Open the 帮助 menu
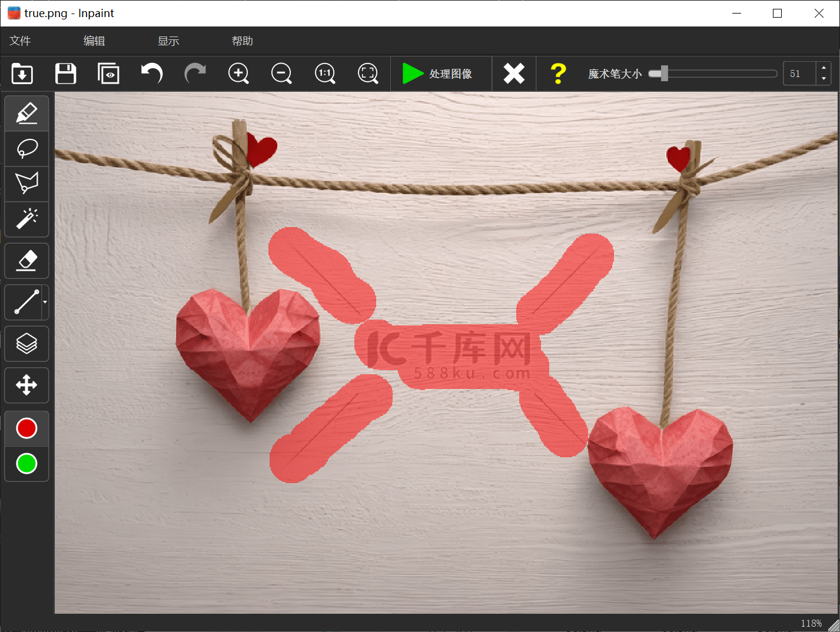This screenshot has width=840, height=632. click(243, 41)
